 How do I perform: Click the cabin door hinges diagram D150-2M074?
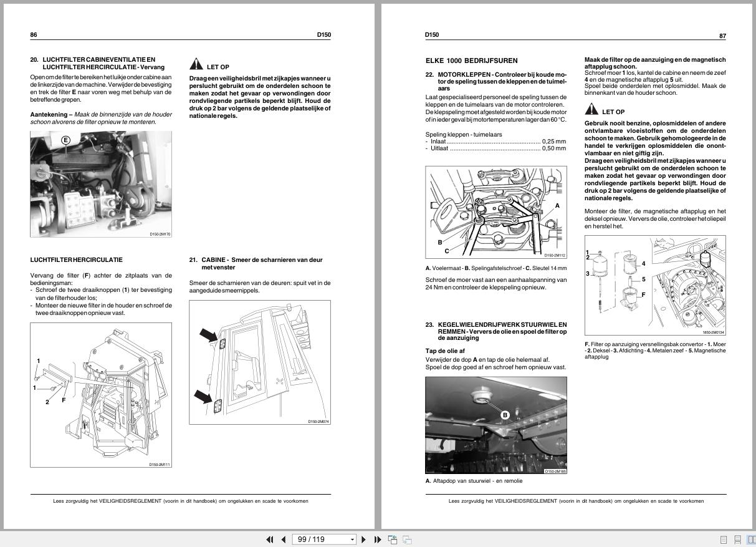260,362
